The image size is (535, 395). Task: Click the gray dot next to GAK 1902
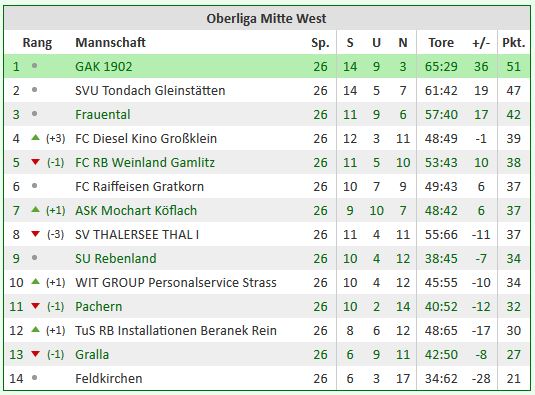(34, 65)
